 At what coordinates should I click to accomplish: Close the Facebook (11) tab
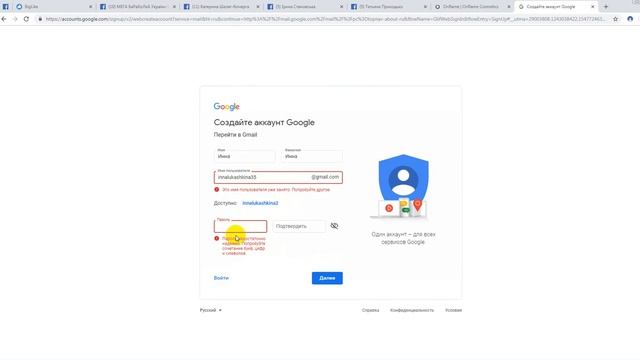pyautogui.click(x=258, y=7)
